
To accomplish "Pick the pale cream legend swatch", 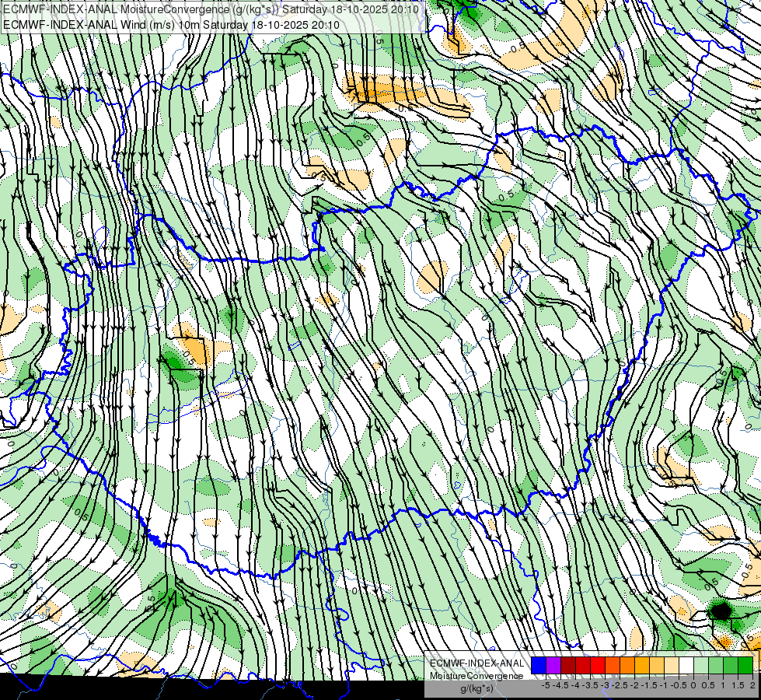I will 672,665.
